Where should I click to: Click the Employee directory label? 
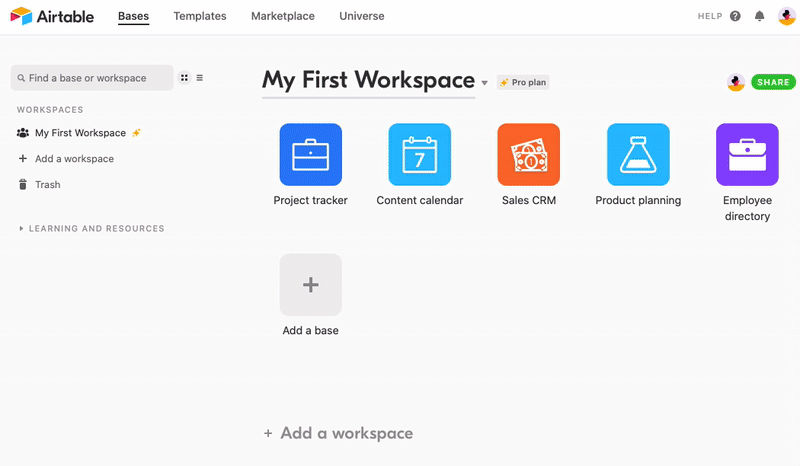(747, 208)
